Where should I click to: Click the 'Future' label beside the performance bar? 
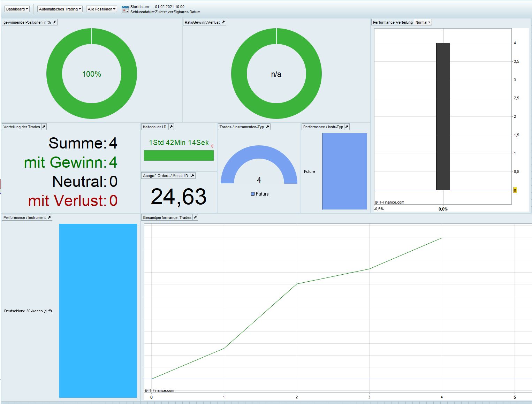tap(309, 171)
